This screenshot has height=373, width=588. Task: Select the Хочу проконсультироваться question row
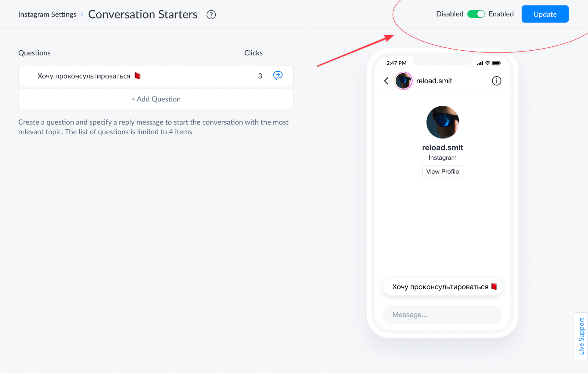coord(156,75)
